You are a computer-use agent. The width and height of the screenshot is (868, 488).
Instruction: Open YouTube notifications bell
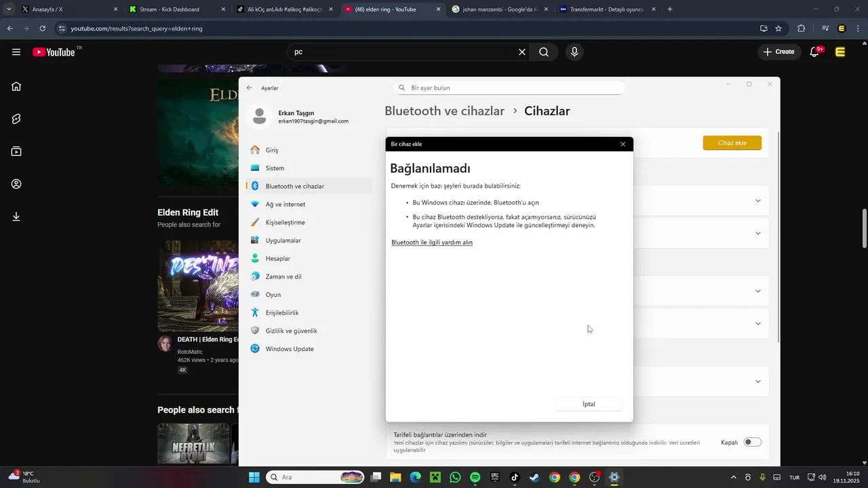point(815,52)
